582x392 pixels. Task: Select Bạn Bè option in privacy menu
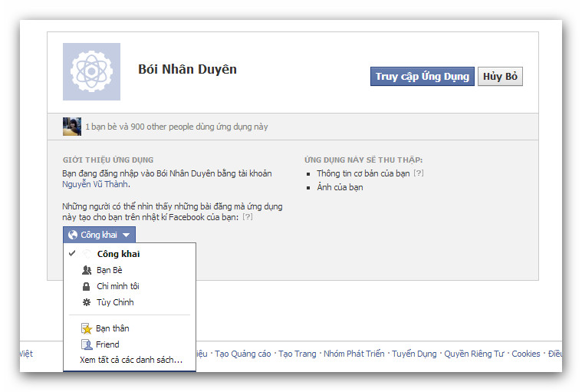130,270
